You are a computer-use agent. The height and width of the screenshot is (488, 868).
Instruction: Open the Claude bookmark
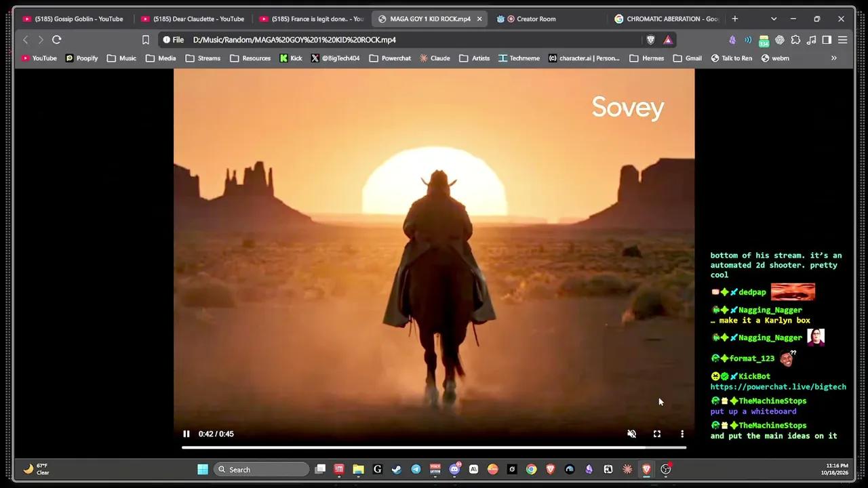click(x=435, y=58)
